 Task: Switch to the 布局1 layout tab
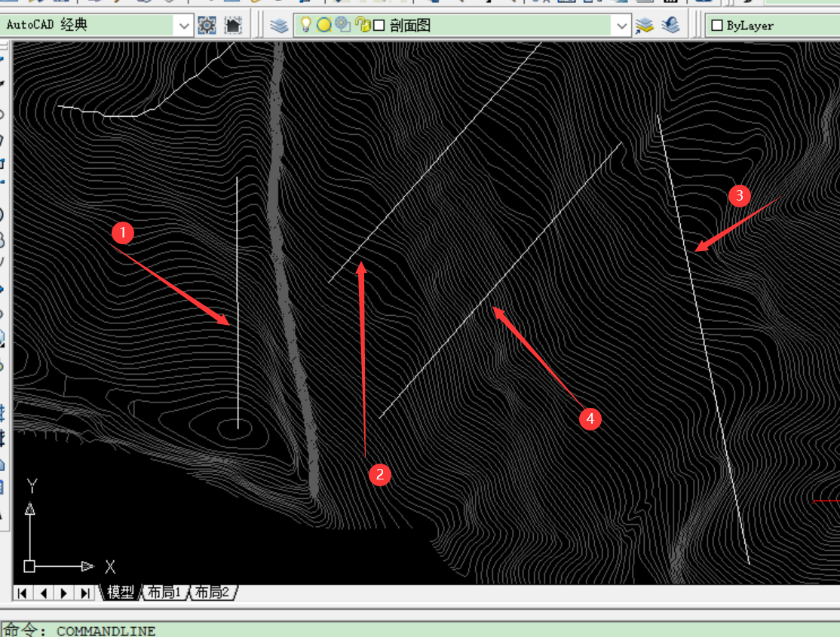164,593
